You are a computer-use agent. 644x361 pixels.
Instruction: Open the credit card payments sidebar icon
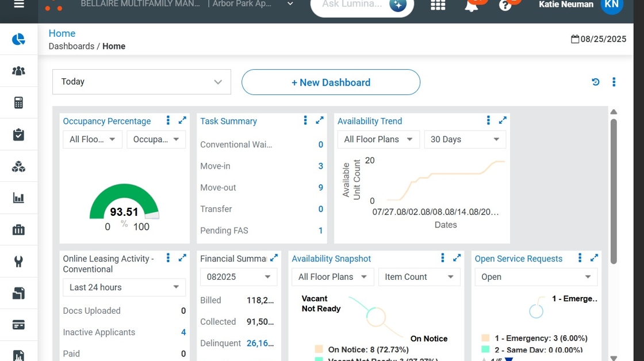click(18, 325)
